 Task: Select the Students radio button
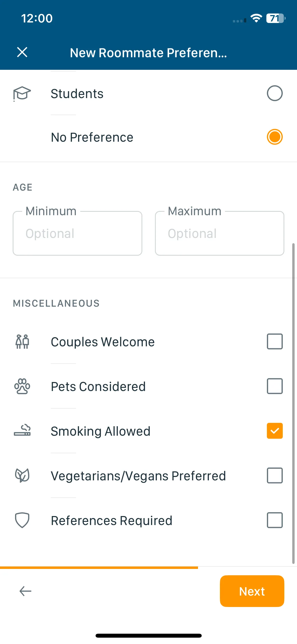pyautogui.click(x=275, y=93)
